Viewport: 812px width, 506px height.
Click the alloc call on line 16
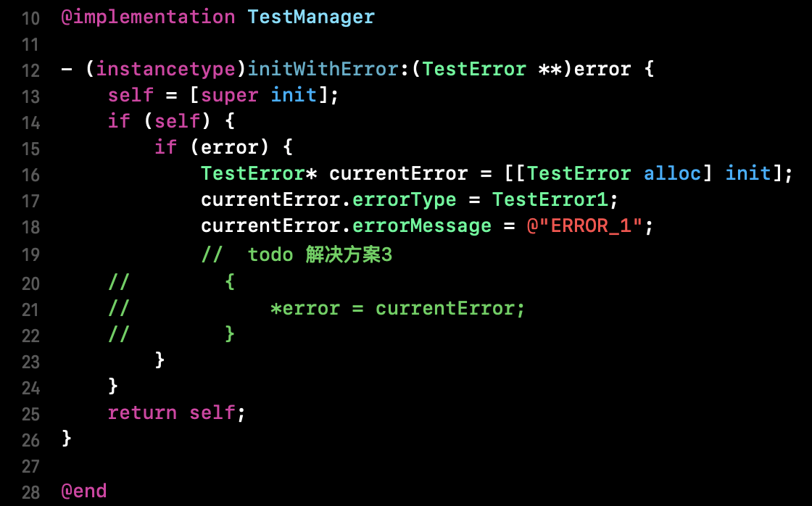672,174
